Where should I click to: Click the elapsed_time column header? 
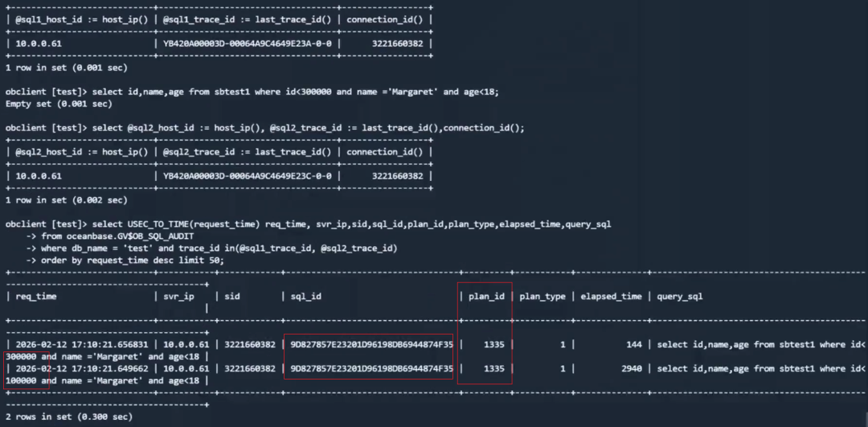(x=611, y=296)
